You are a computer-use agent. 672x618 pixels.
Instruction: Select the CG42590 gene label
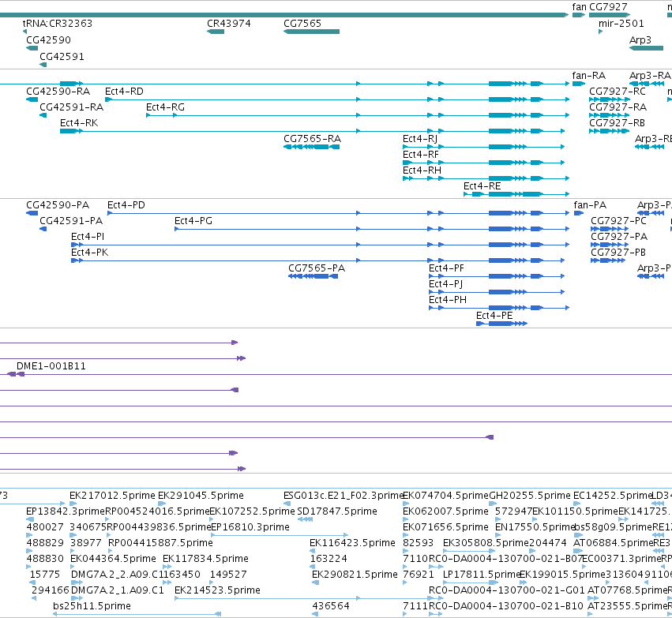[x=48, y=39]
